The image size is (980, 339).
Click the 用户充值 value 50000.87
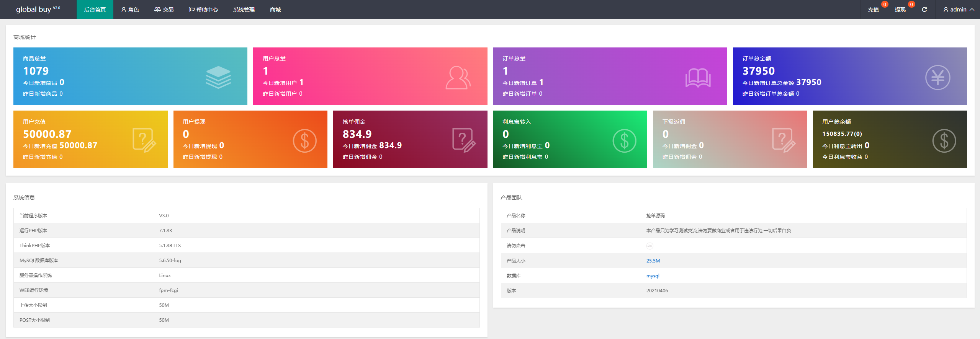(x=47, y=134)
